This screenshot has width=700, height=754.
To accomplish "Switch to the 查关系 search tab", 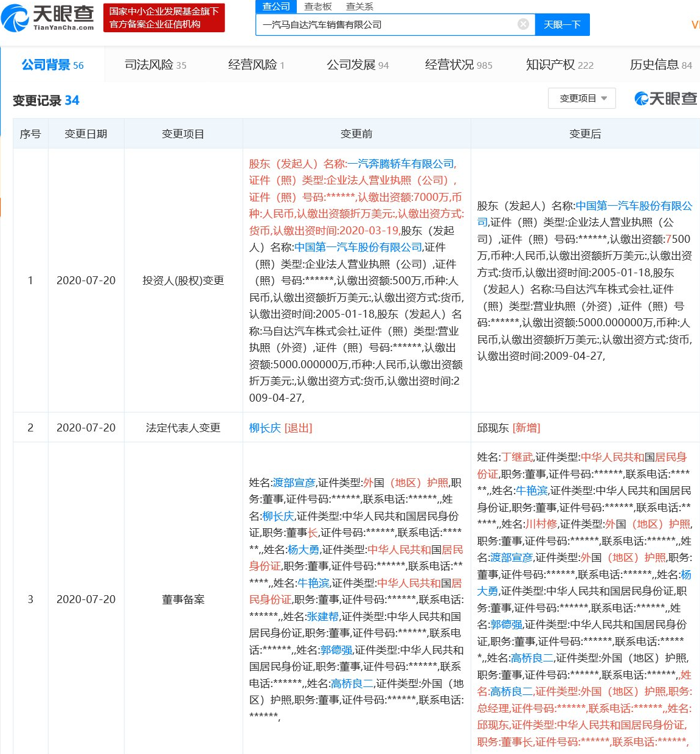I will pyautogui.click(x=359, y=7).
